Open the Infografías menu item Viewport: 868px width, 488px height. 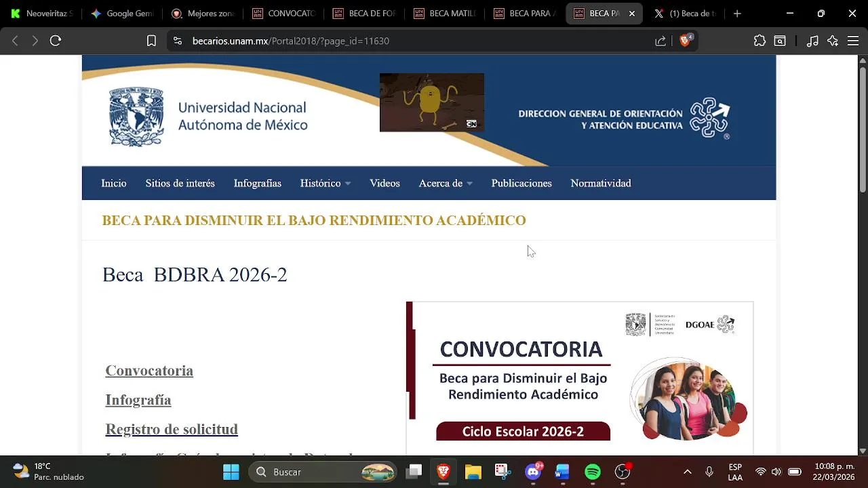[257, 183]
